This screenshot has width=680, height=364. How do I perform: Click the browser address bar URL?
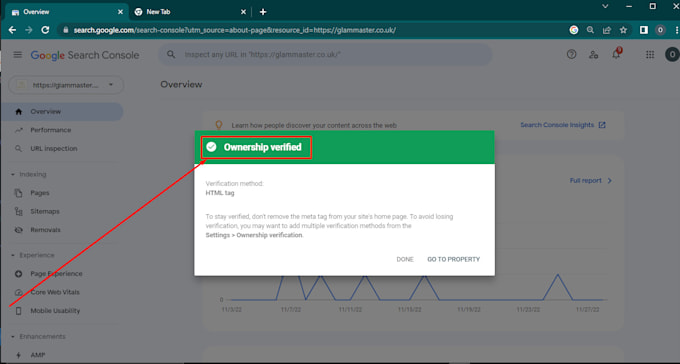pos(235,30)
